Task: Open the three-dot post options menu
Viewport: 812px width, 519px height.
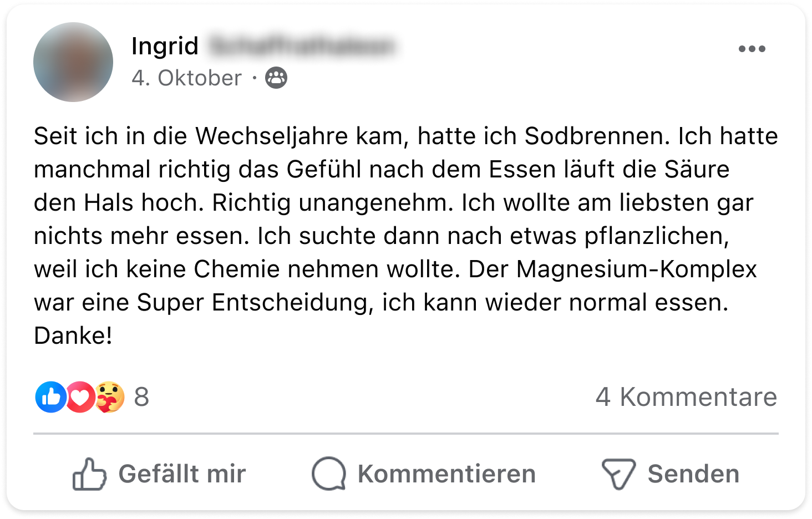Action: pyautogui.click(x=752, y=49)
